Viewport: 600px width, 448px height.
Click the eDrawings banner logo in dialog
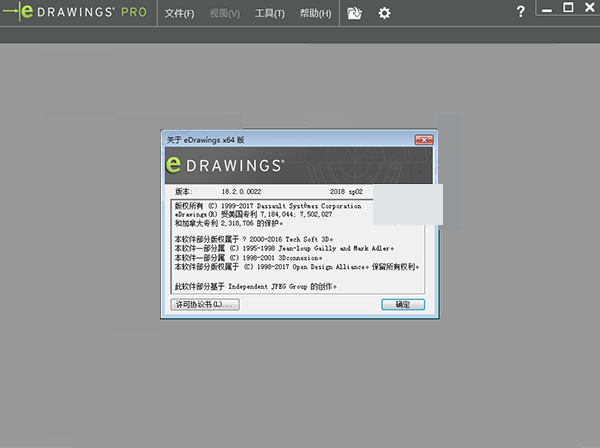[225, 165]
